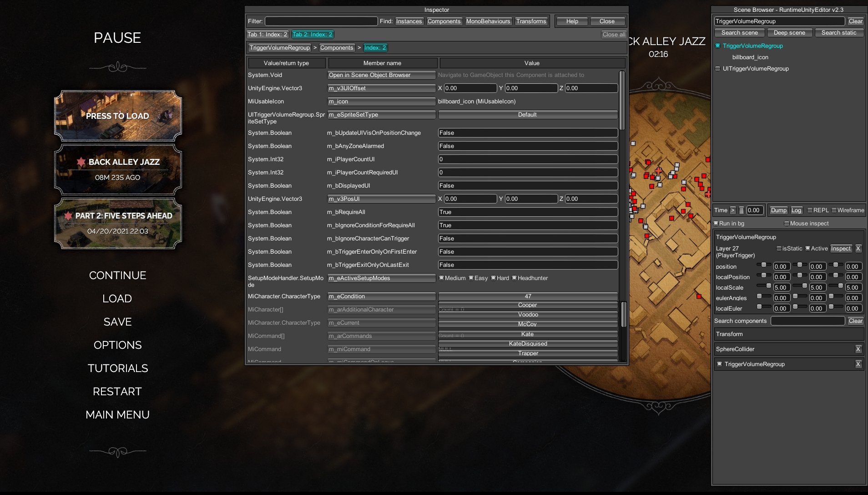Open the m_eCondition dropdown showing 47

(528, 296)
